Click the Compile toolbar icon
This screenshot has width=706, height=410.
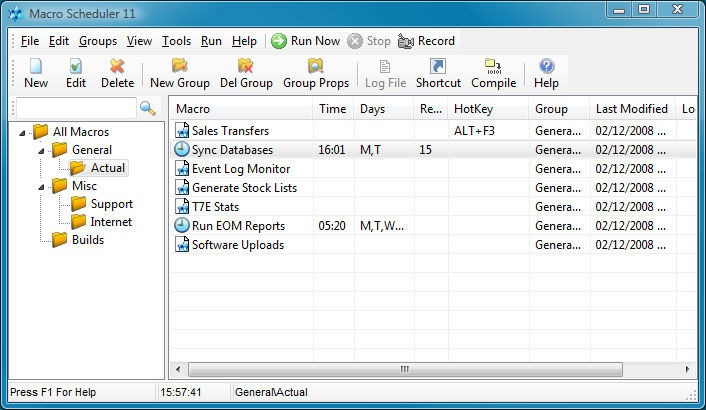coord(493,67)
